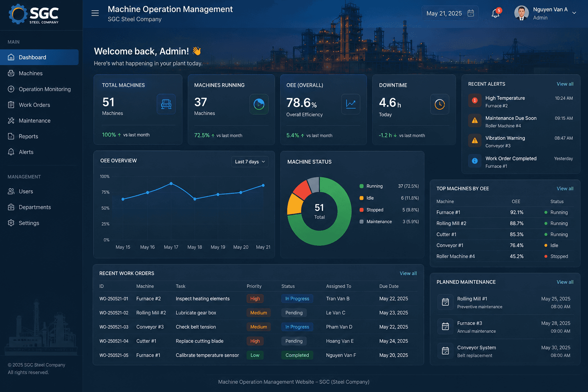588x392 pixels.
Task: Click the Maintenance wrench icon in sidebar
Action: [x=11, y=121]
